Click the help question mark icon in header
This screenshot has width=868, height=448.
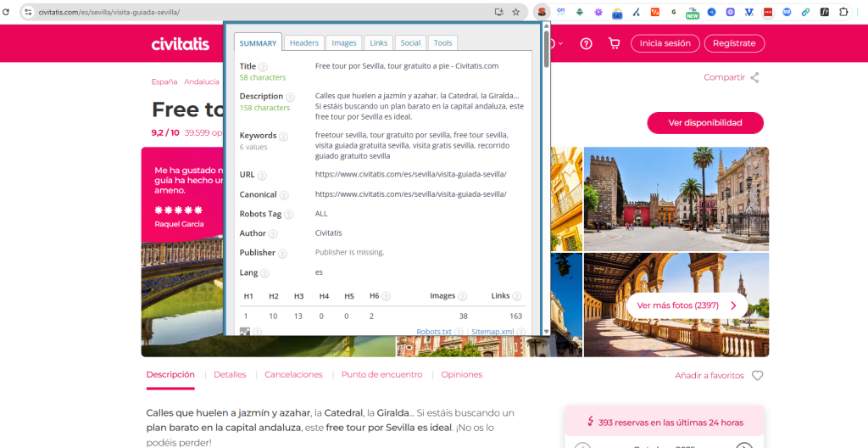click(586, 43)
